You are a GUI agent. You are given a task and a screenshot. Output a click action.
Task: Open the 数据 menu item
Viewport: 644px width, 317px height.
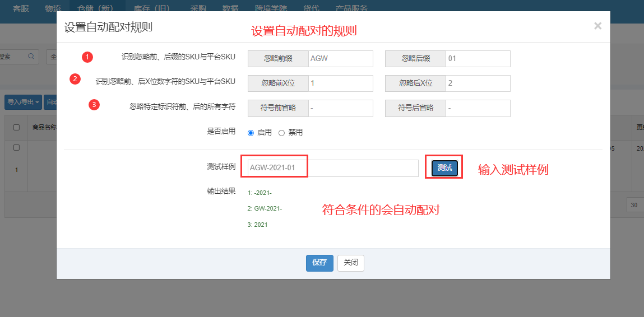pos(230,8)
